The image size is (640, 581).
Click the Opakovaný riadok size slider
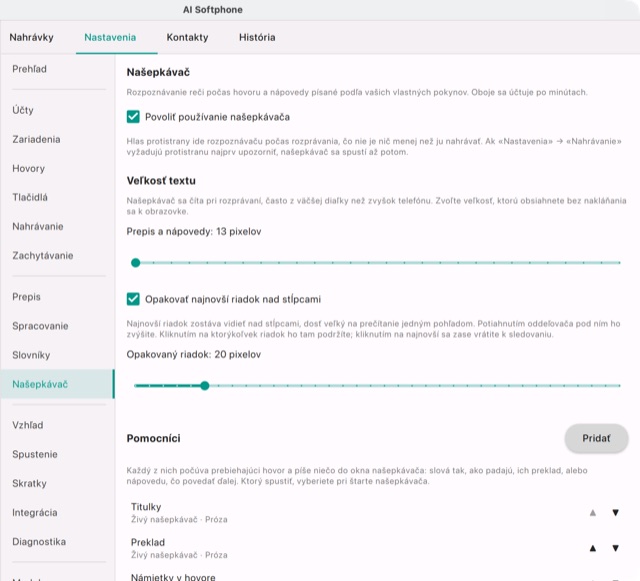377,385
